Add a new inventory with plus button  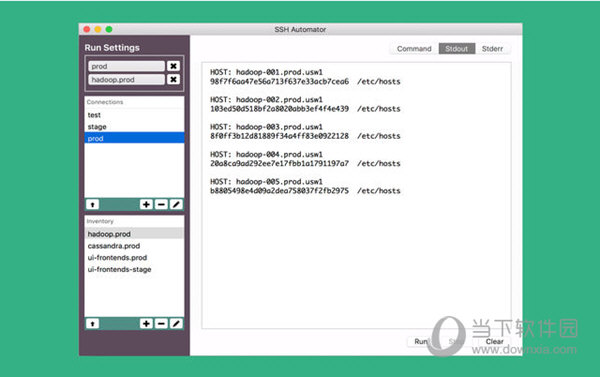[x=146, y=324]
